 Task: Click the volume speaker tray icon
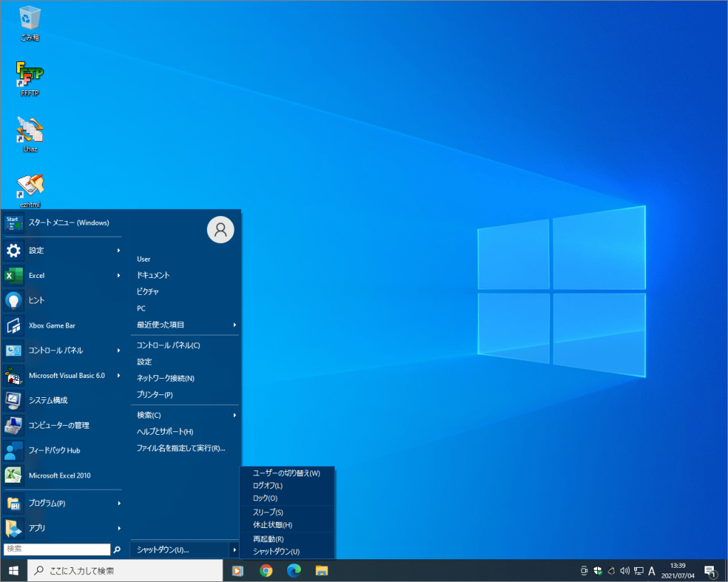pos(625,571)
